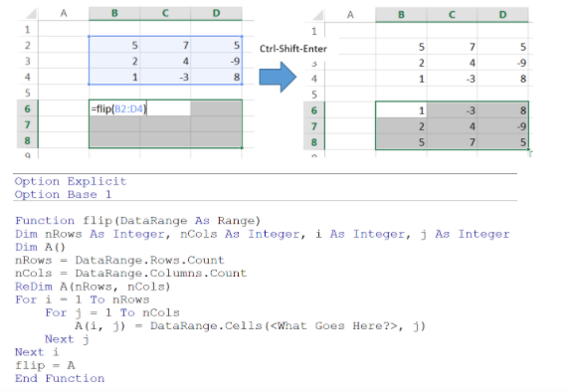Click the 'Next i' code line
Screen dimensions: 570x392
[37, 352]
